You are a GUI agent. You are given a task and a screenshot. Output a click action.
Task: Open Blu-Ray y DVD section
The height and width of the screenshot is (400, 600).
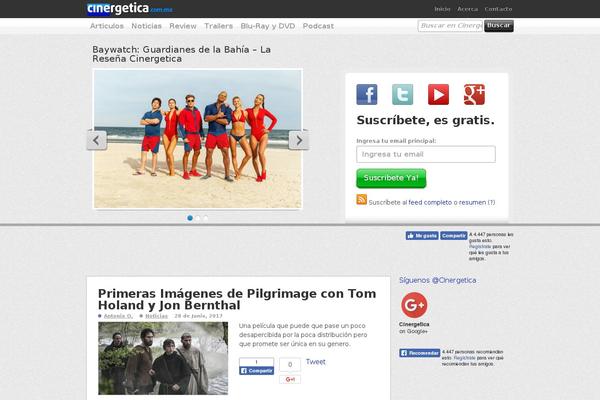tap(268, 26)
